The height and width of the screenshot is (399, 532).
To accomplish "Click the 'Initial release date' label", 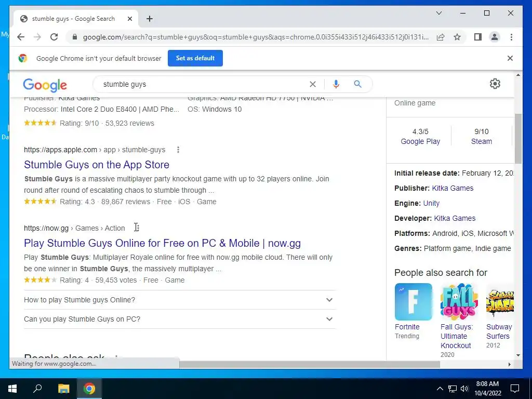I will [x=427, y=173].
